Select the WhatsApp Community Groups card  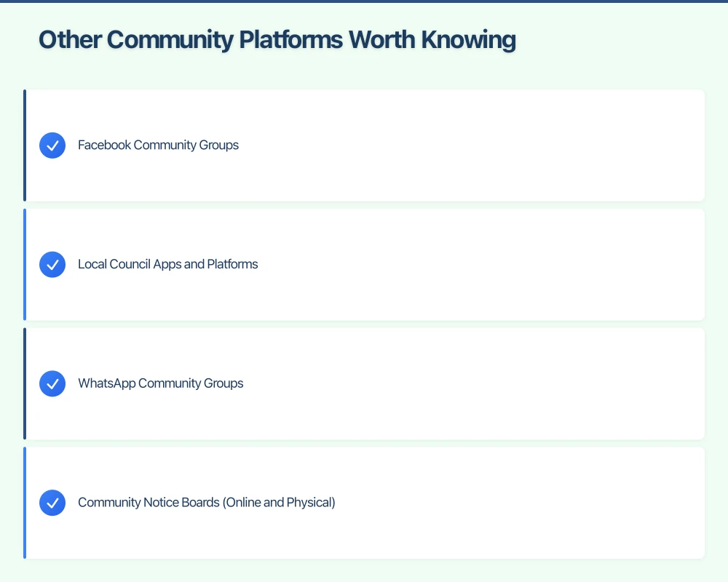click(364, 383)
